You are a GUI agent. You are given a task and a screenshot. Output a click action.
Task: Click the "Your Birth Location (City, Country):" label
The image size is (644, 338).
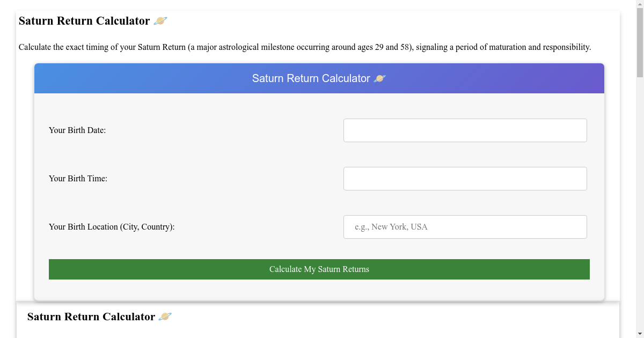click(x=112, y=227)
